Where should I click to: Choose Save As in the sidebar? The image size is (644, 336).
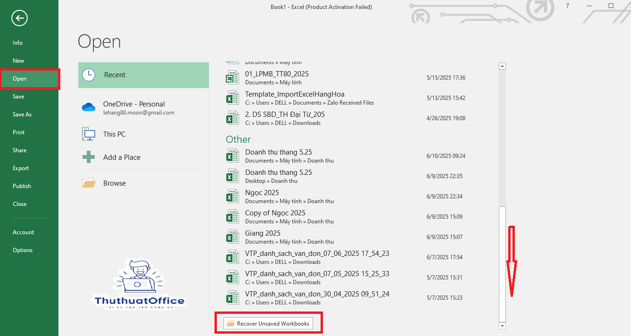click(x=29, y=115)
